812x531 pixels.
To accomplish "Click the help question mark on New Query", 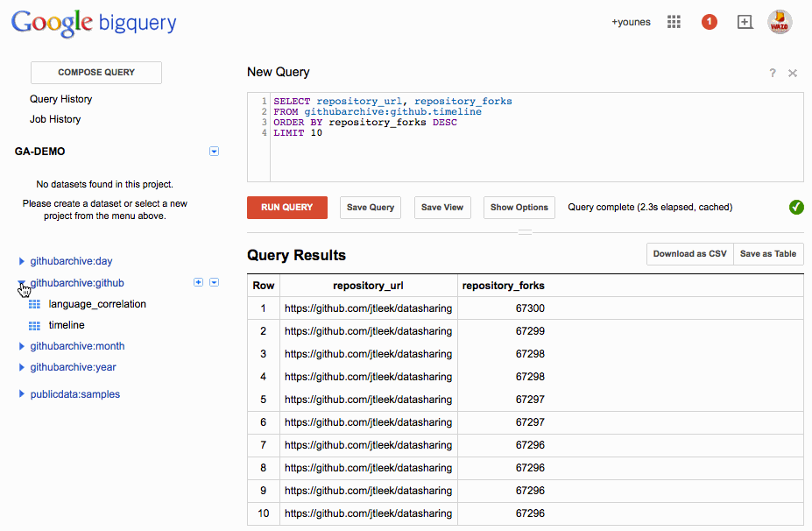I will [772, 74].
